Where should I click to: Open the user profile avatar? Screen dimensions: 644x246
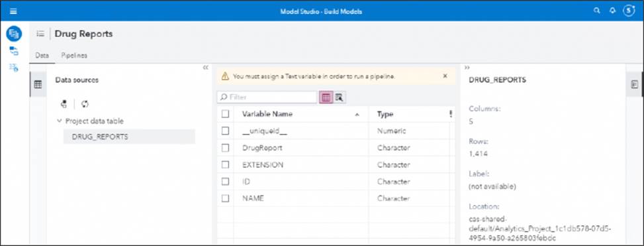pyautogui.click(x=629, y=11)
